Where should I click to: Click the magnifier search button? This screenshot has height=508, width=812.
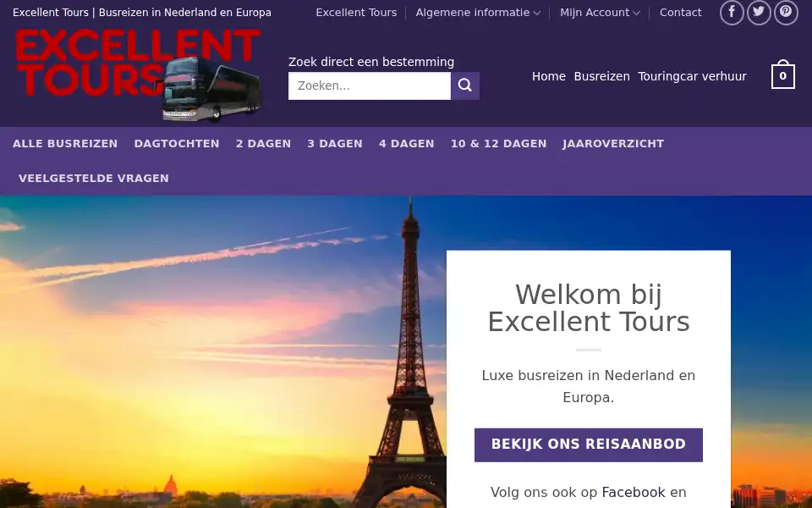tap(465, 86)
